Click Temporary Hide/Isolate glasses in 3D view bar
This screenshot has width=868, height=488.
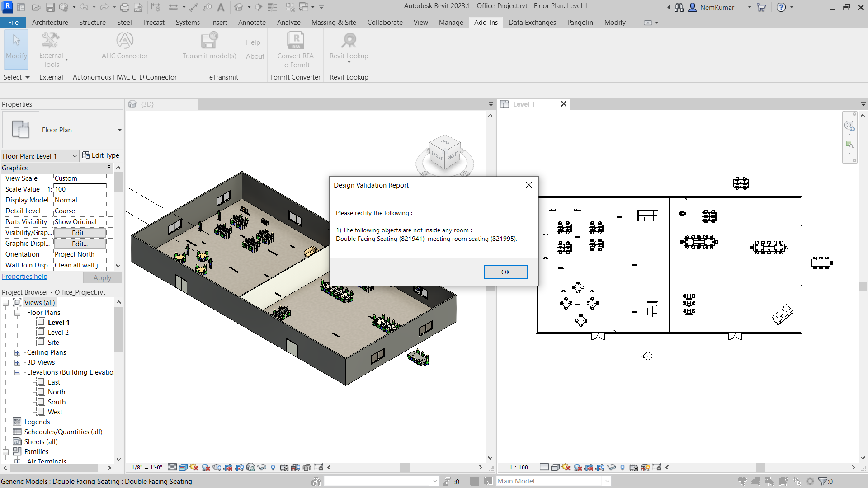[262, 467]
